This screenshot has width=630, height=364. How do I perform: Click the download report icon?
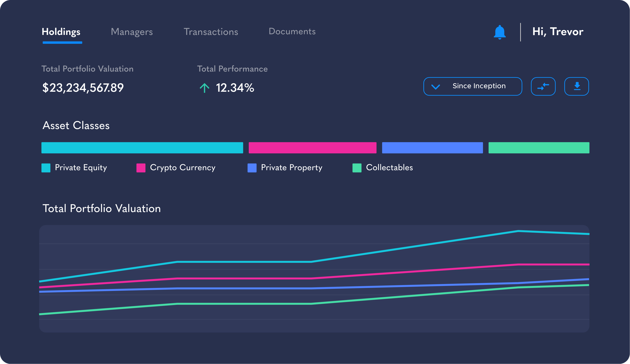[576, 86]
